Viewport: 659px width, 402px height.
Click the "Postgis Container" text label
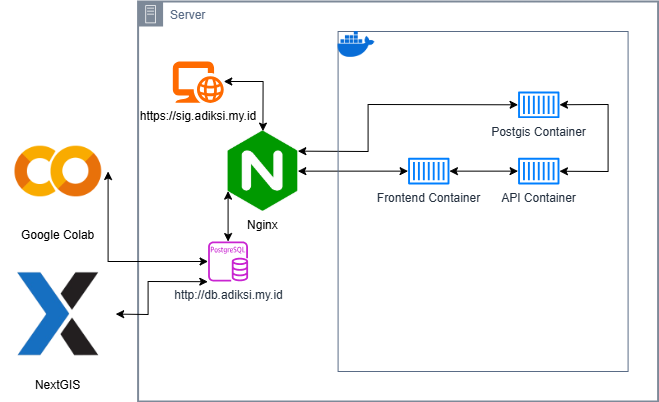tap(538, 131)
